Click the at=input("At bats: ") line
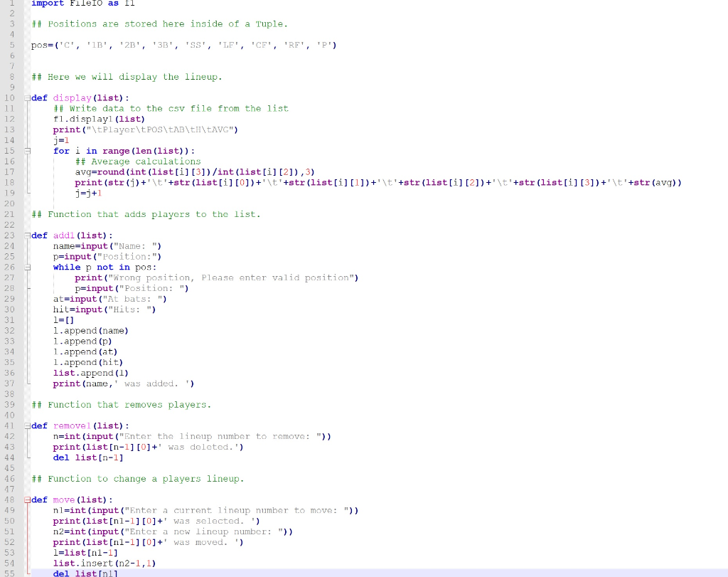Screen dimensions: 728x577 [110, 300]
